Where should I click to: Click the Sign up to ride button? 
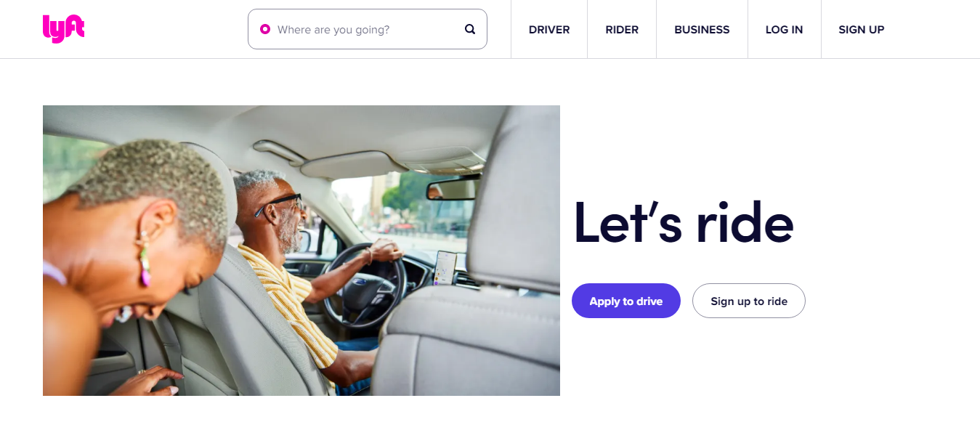click(749, 301)
